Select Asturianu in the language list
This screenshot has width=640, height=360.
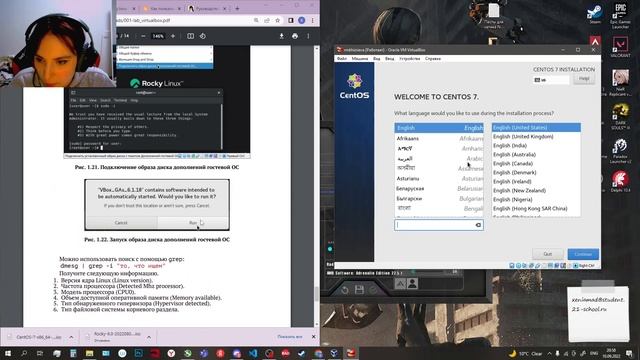(x=439, y=179)
